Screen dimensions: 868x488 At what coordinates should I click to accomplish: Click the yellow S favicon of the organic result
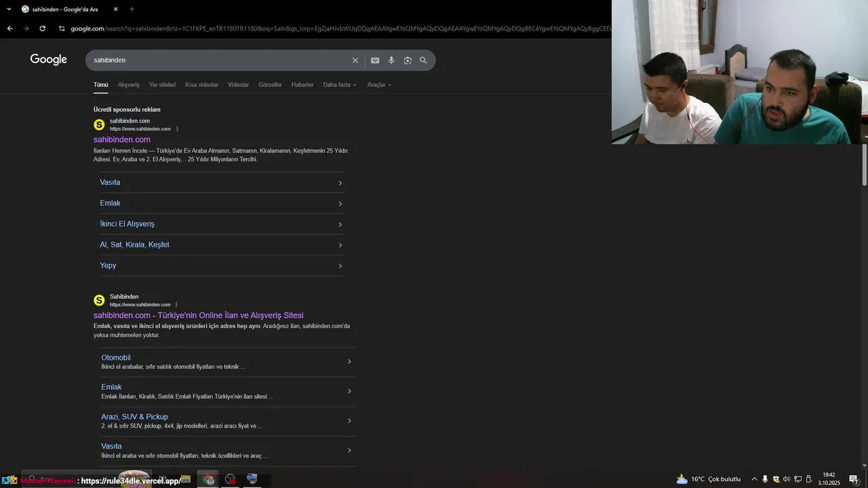99,300
